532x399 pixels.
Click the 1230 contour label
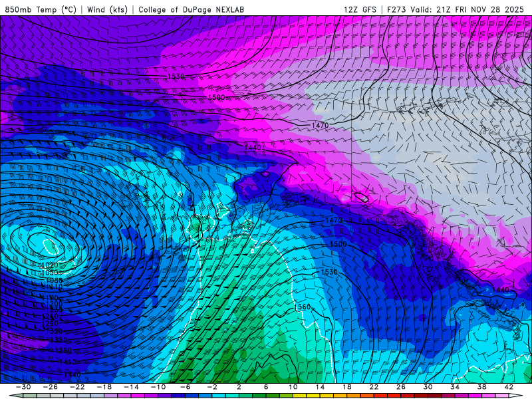(55, 310)
